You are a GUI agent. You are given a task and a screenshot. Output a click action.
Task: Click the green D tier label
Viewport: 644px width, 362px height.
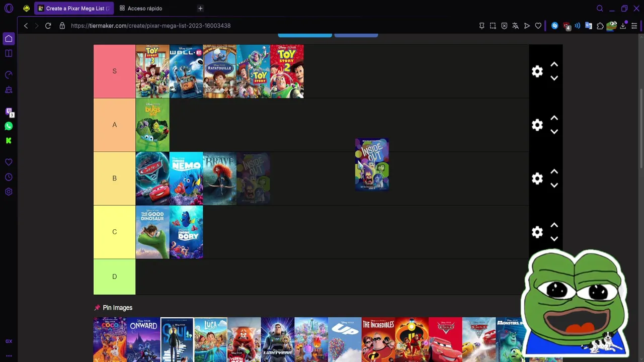coord(114,277)
